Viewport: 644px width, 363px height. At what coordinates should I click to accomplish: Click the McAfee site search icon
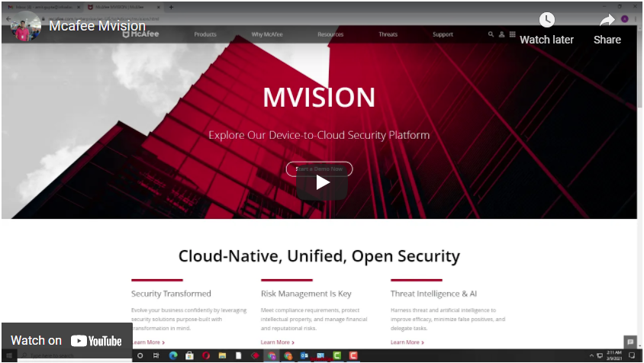point(491,34)
